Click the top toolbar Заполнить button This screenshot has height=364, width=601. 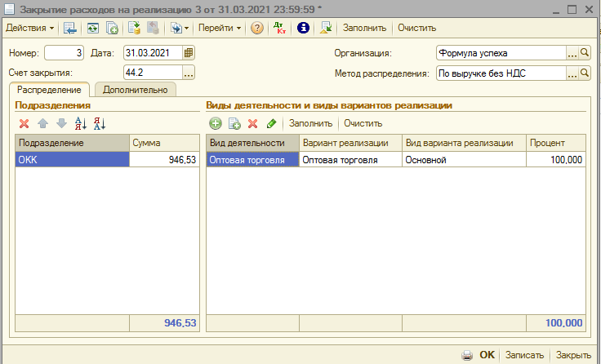(364, 28)
